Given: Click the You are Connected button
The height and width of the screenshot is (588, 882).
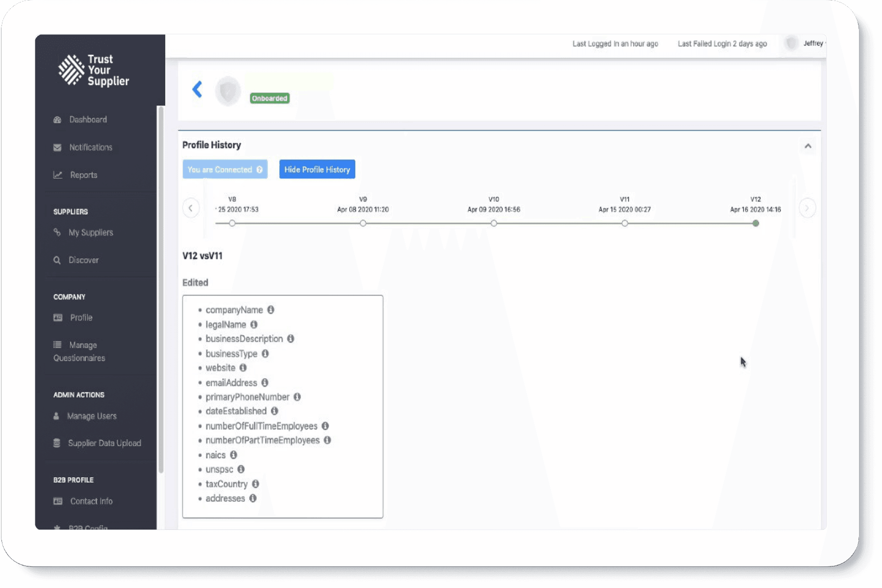Looking at the screenshot, I should pos(225,169).
